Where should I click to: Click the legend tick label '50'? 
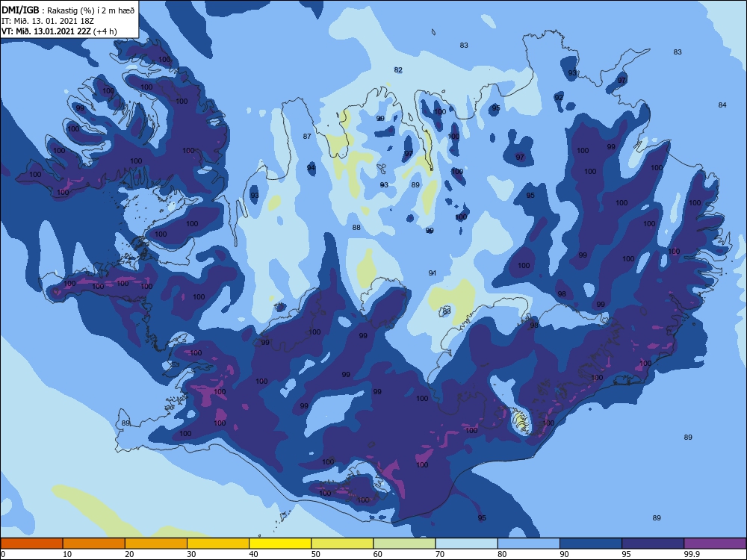pyautogui.click(x=316, y=554)
